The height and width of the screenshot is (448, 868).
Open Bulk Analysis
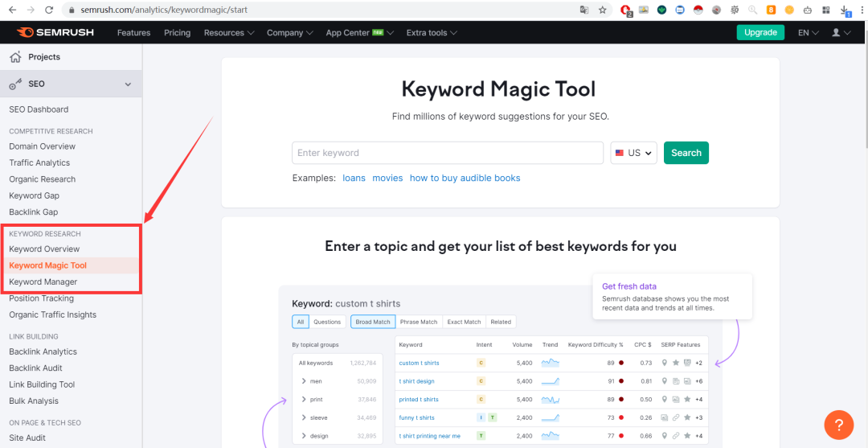[x=34, y=401]
